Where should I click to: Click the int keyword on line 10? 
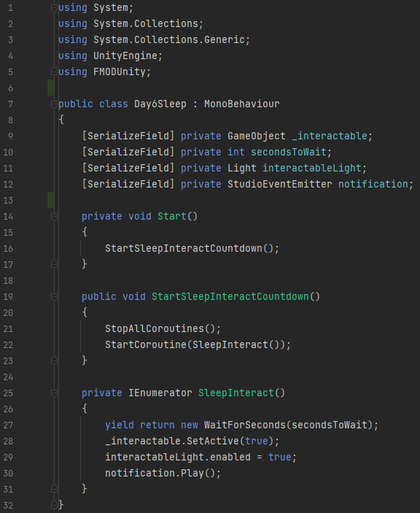(236, 152)
